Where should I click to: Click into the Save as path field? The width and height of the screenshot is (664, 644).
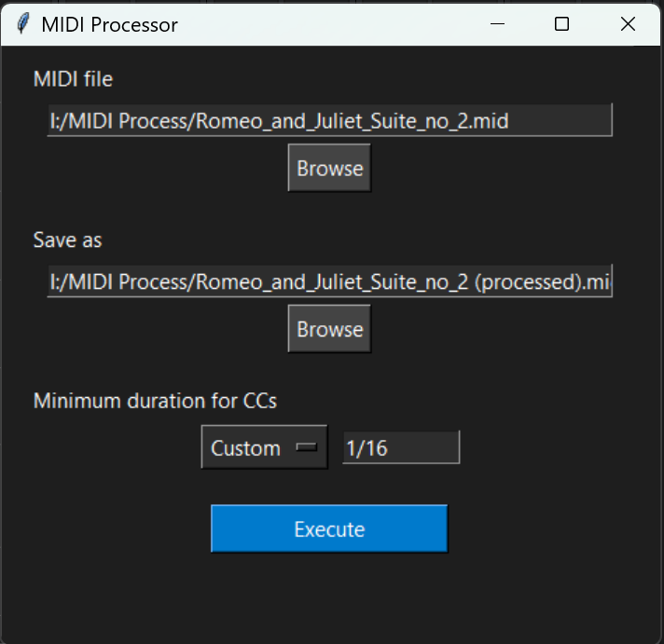tap(329, 281)
